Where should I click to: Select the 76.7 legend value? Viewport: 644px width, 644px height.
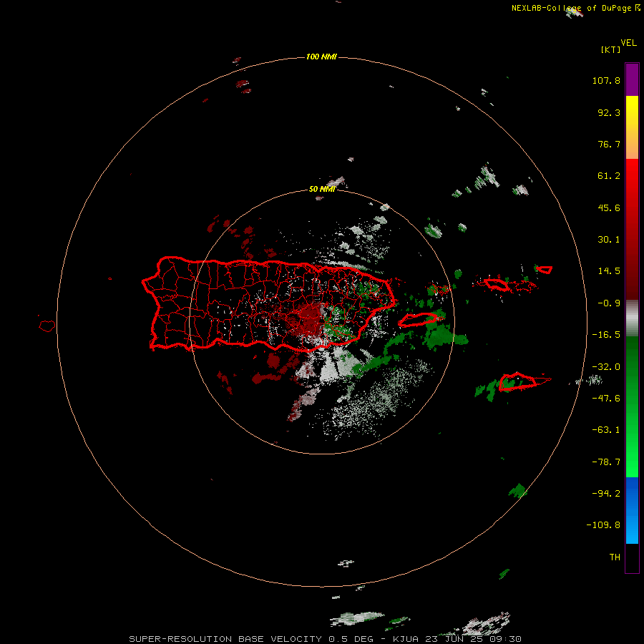[609, 144]
